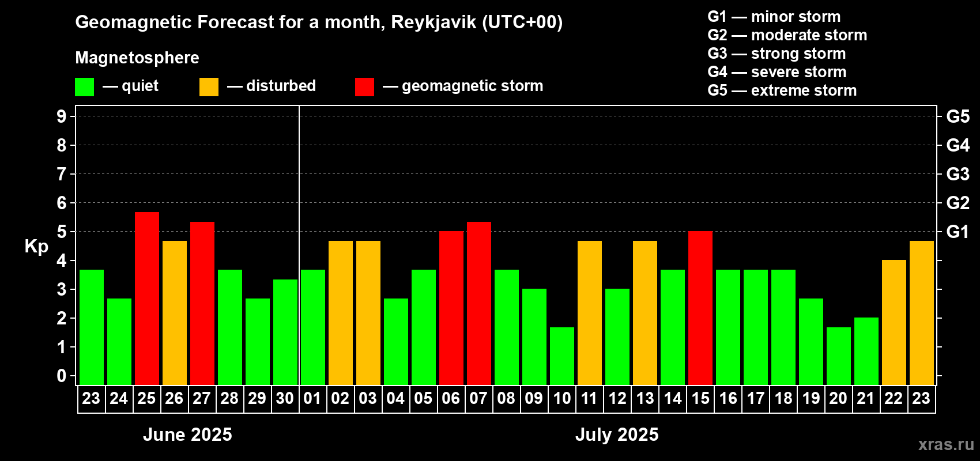This screenshot has width=980, height=461.
Task: Click the orange bar for July 11
Action: pyautogui.click(x=590, y=313)
